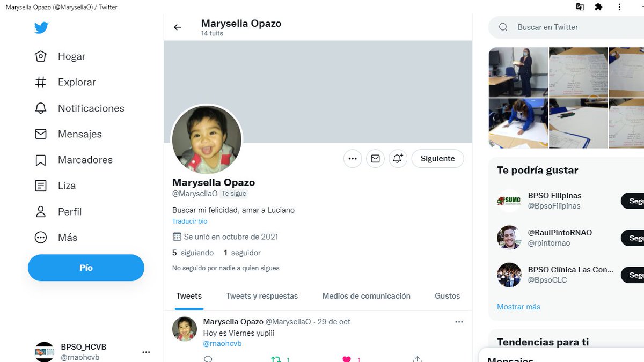Click tweet date 29 de oct

(x=334, y=322)
